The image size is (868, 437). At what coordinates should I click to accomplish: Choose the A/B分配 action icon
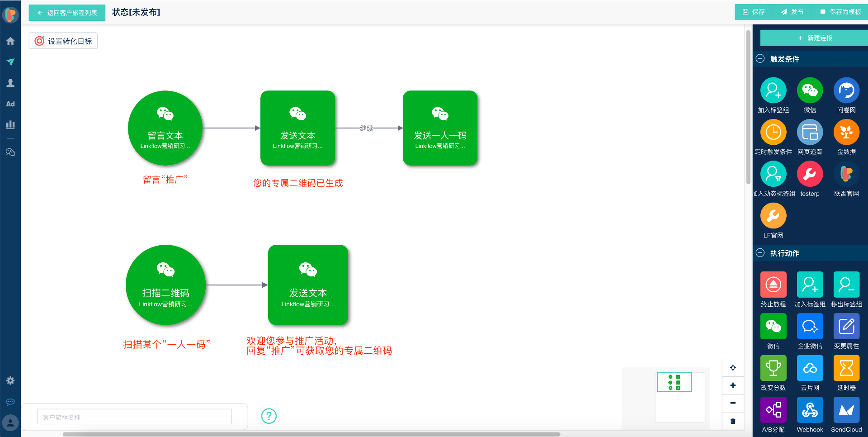(773, 410)
